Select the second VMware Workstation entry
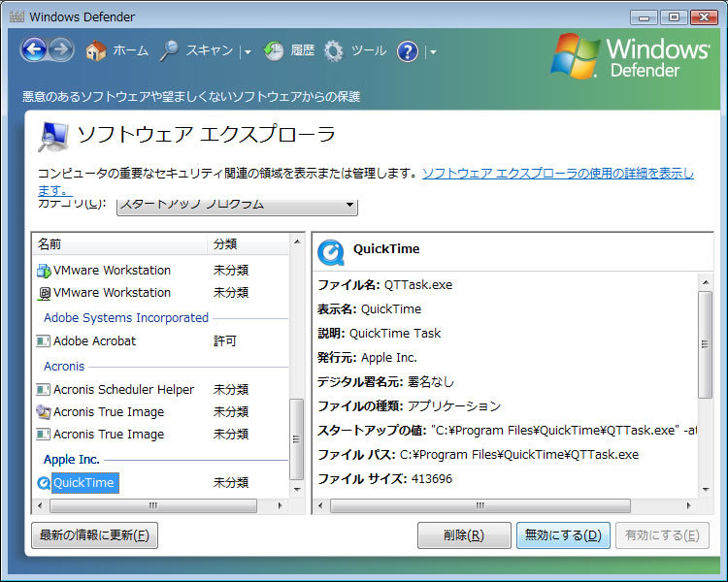The height and width of the screenshot is (582, 728). coord(112,293)
